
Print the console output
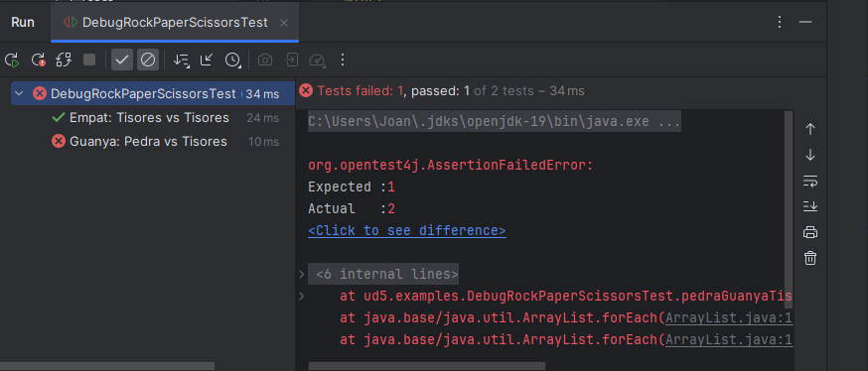[809, 232]
